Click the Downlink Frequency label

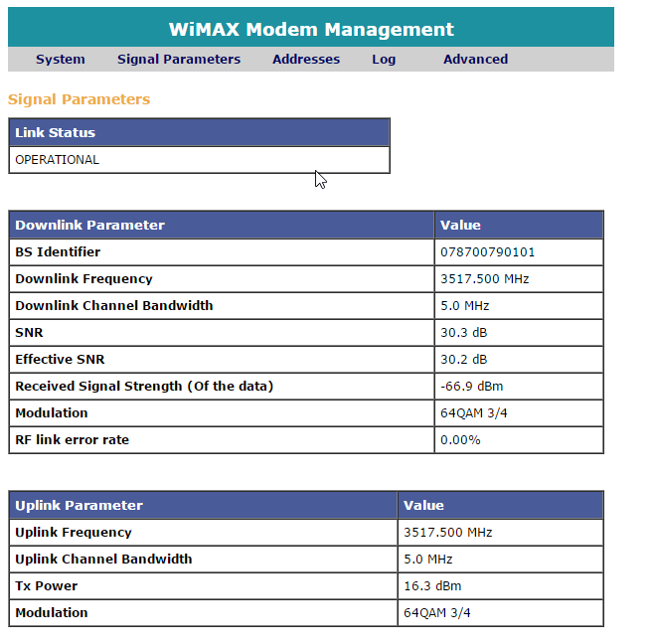pos(83,279)
